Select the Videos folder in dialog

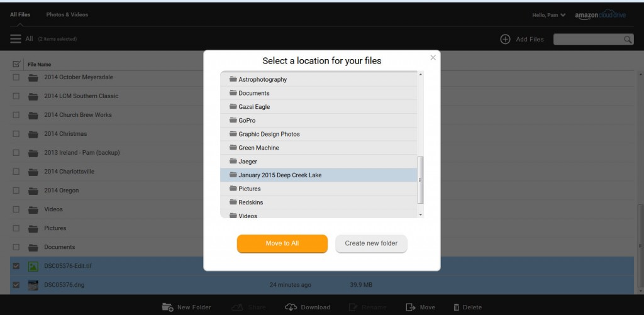tap(319, 214)
